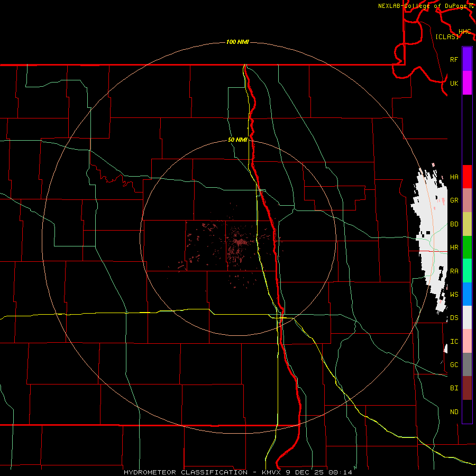Click the BI brown legend swatch
The width and height of the screenshot is (476, 476).
tap(467, 388)
